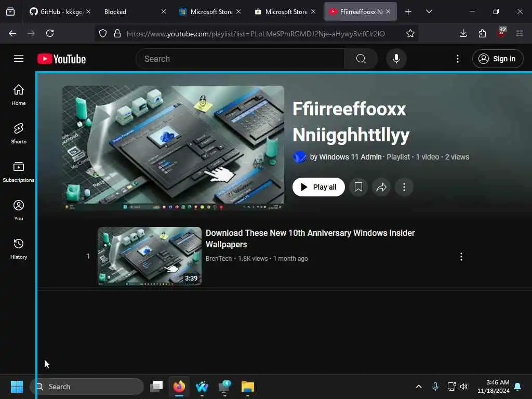Open Subscriptions in the YouTube sidebar

point(19,171)
